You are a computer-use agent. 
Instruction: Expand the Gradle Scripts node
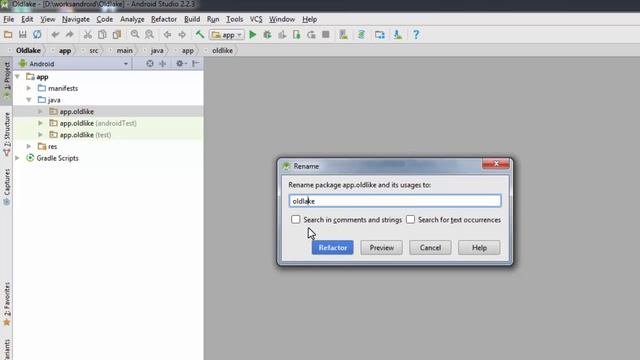[18, 158]
